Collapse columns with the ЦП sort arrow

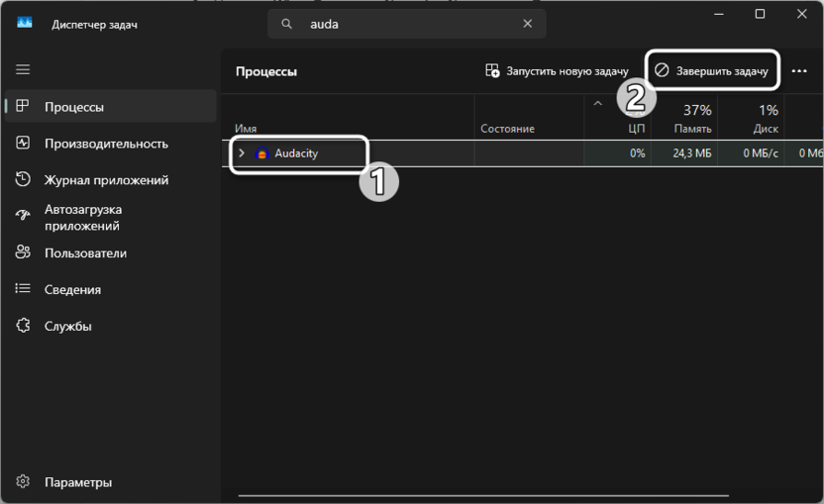click(x=597, y=103)
